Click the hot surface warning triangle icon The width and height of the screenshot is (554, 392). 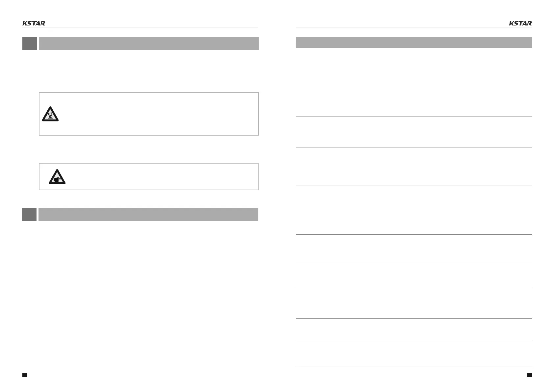tap(50, 114)
